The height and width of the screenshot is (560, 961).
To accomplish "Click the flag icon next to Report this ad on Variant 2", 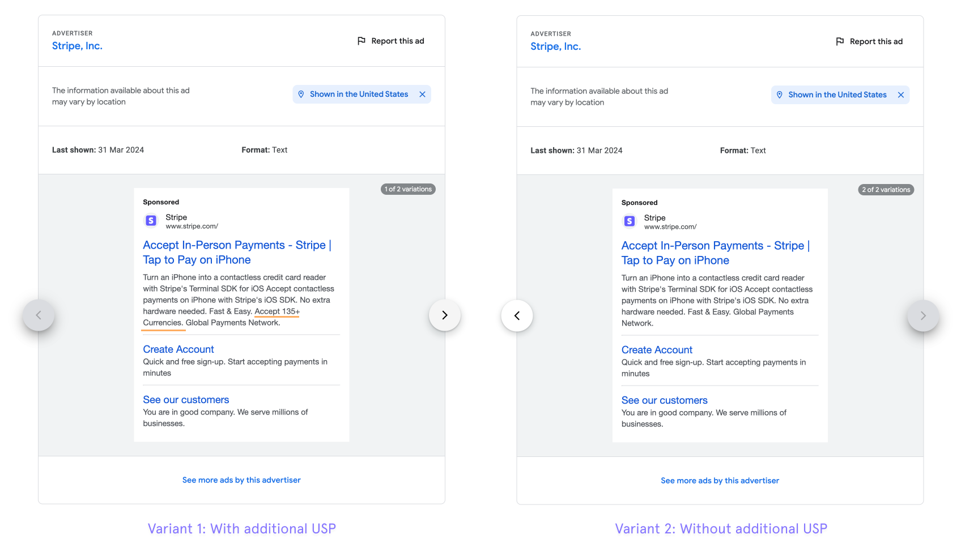I will pyautogui.click(x=840, y=41).
